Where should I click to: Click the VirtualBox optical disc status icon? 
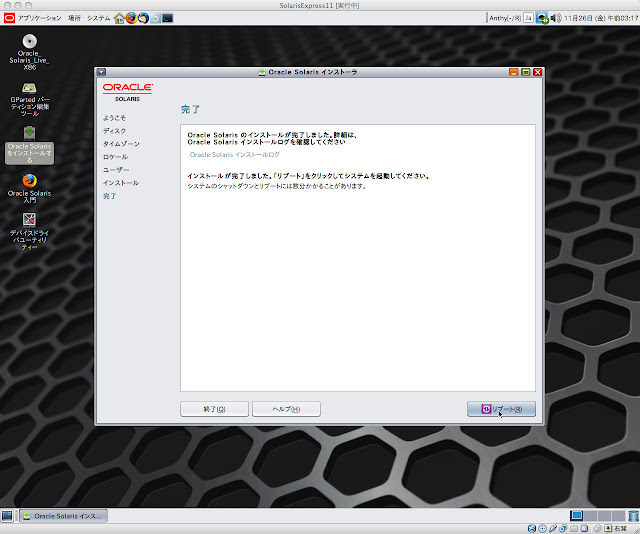point(542,528)
